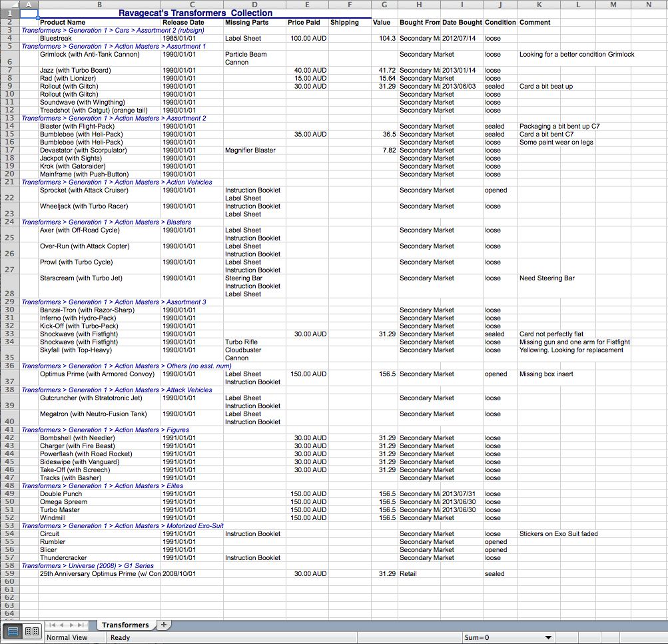This screenshot has width=668, height=644.
Task: Switch to Normal view using grid icon
Action: click(x=13, y=631)
